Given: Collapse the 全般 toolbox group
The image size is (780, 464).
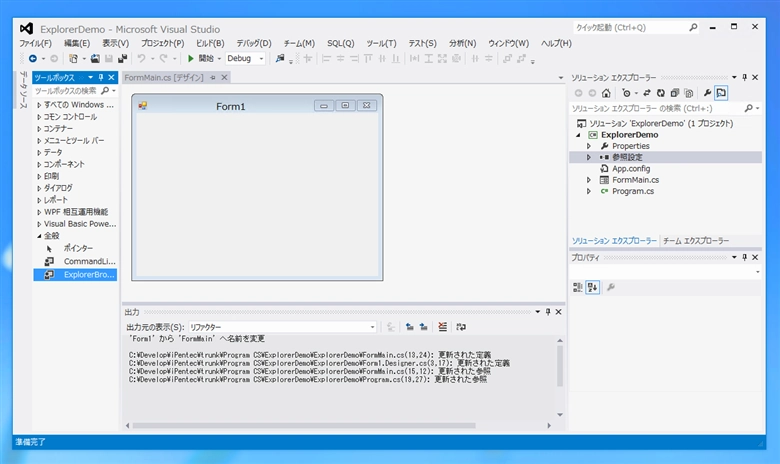Looking at the screenshot, I should [x=39, y=236].
